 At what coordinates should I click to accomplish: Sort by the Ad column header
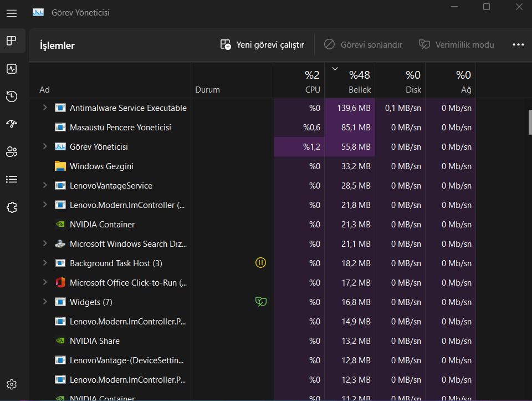[x=110, y=81]
